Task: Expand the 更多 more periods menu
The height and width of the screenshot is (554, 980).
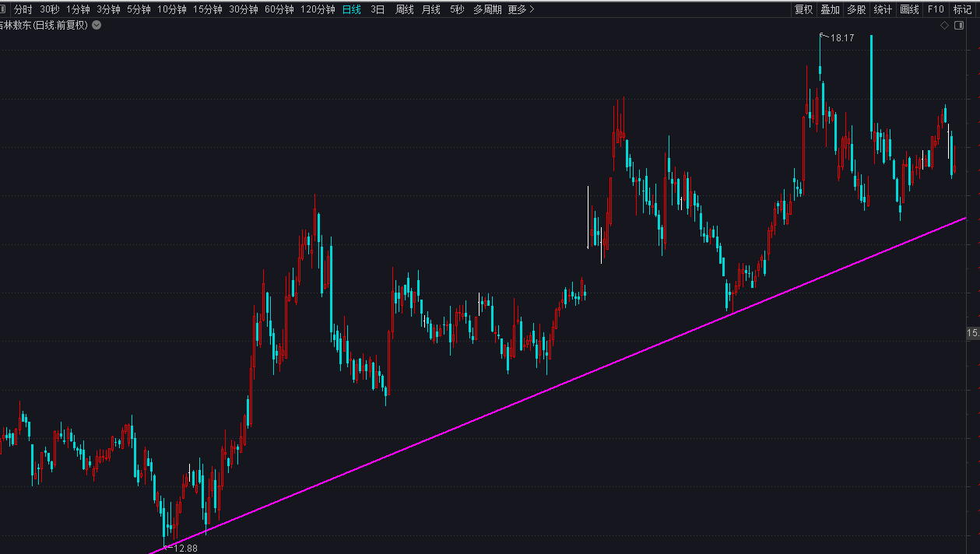Action: [521, 9]
